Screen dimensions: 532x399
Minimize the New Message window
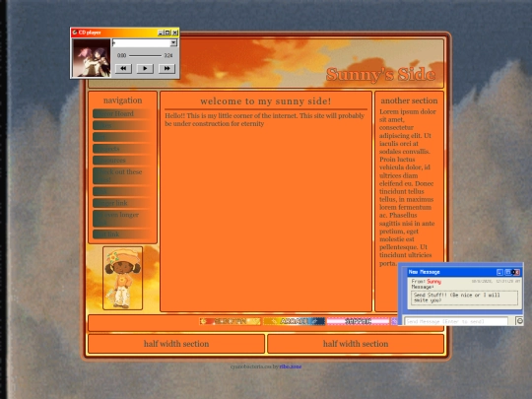point(499,272)
